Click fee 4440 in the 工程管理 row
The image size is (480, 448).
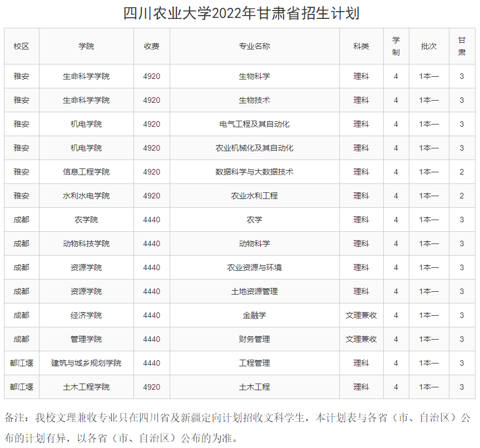click(151, 363)
